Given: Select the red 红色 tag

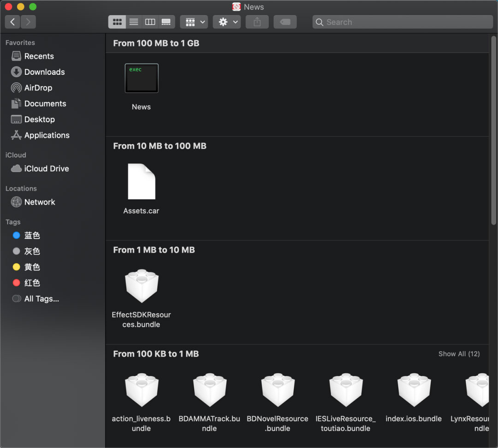Looking at the screenshot, I should click(x=32, y=283).
